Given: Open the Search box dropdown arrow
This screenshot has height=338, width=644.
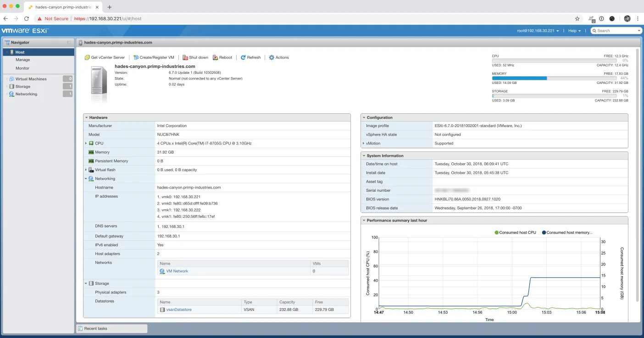Looking at the screenshot, I should (639, 31).
